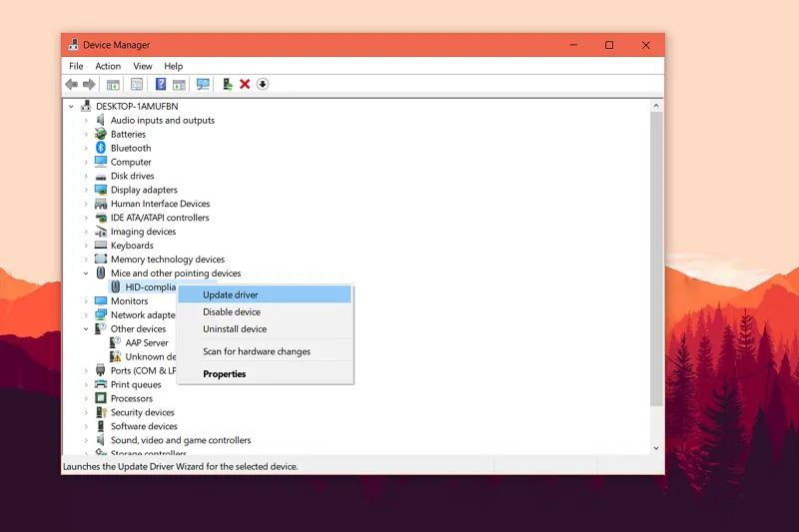This screenshot has width=799, height=532.
Task: Click the scan for hardware changes monitor icon
Action: coord(203,84)
